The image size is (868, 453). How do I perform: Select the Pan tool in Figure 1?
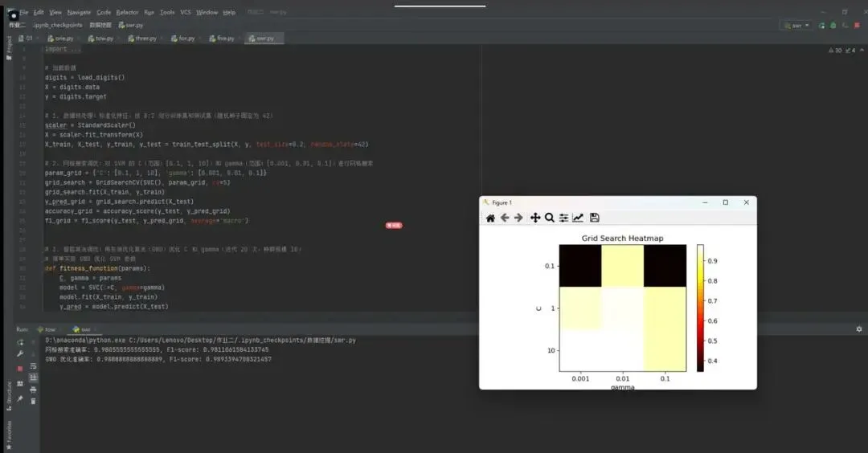(x=535, y=218)
